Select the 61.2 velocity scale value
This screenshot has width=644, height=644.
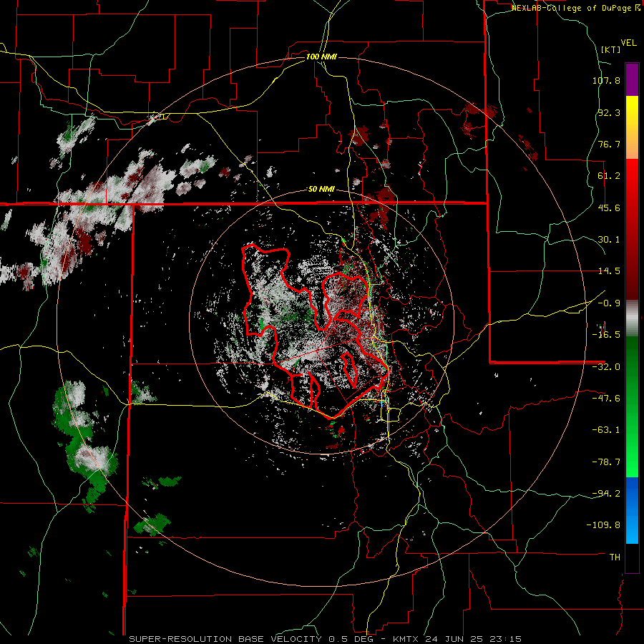pos(609,176)
